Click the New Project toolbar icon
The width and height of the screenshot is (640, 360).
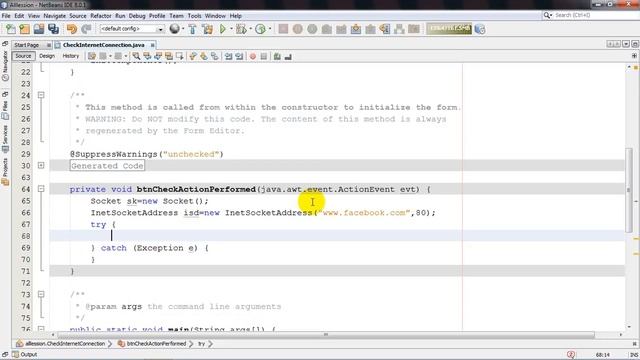click(24, 29)
